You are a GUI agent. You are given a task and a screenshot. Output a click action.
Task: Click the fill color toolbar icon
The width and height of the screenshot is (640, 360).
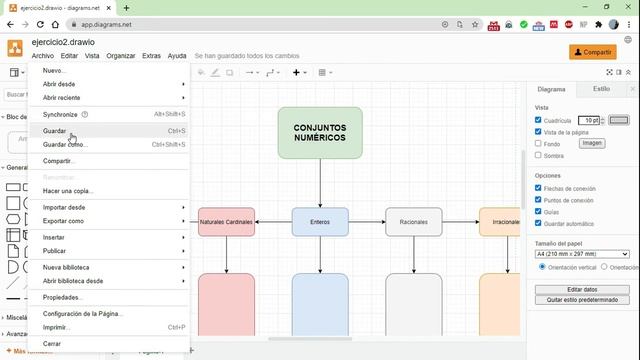pyautogui.click(x=201, y=73)
